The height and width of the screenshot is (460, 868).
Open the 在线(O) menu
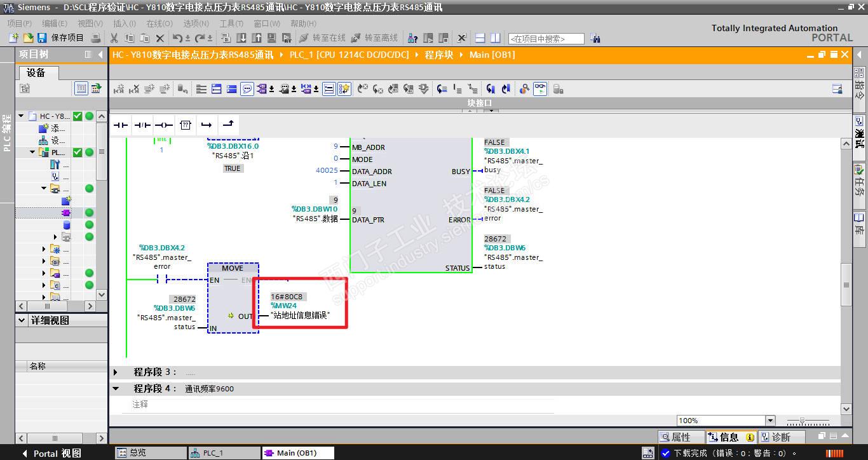159,24
